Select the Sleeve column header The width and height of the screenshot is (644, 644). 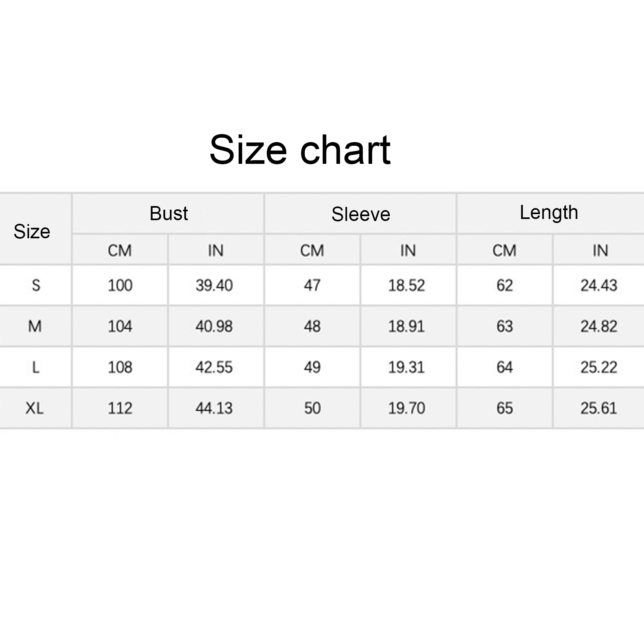click(361, 214)
